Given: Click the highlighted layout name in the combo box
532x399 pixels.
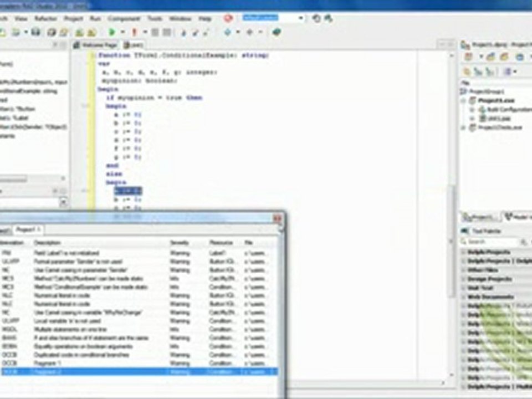Looking at the screenshot, I should (x=260, y=18).
